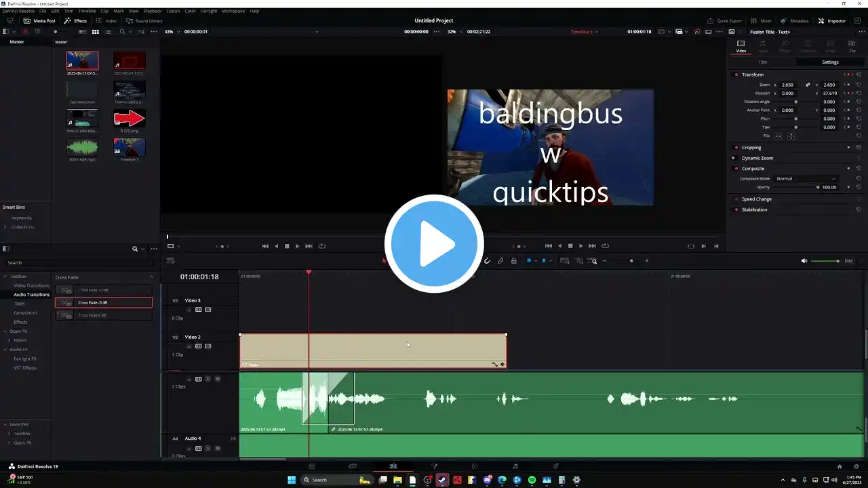Open the Sound Library panel

[144, 21]
